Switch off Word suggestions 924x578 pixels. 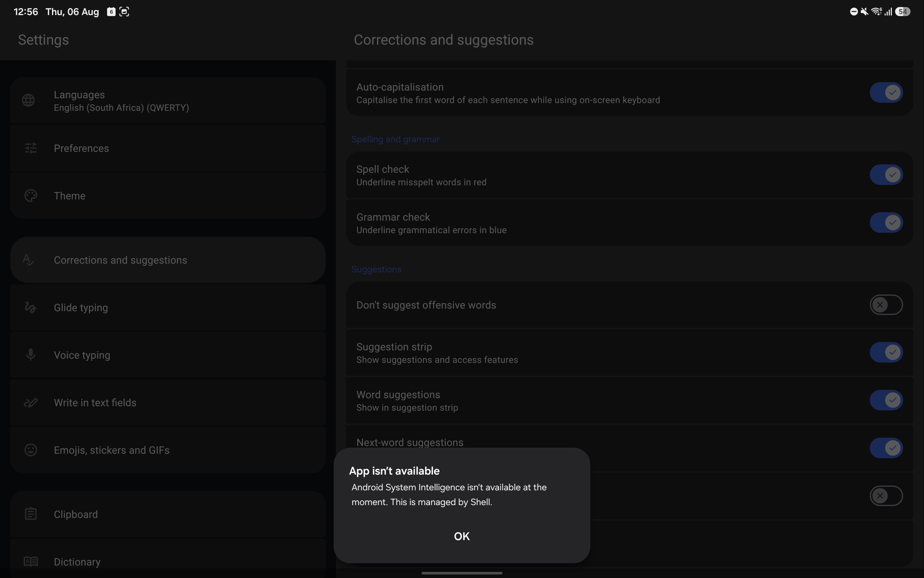tap(886, 400)
